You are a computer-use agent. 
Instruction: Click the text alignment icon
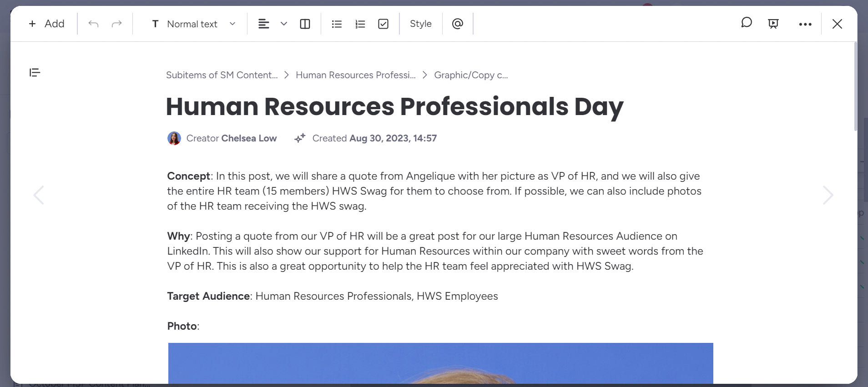pyautogui.click(x=264, y=24)
